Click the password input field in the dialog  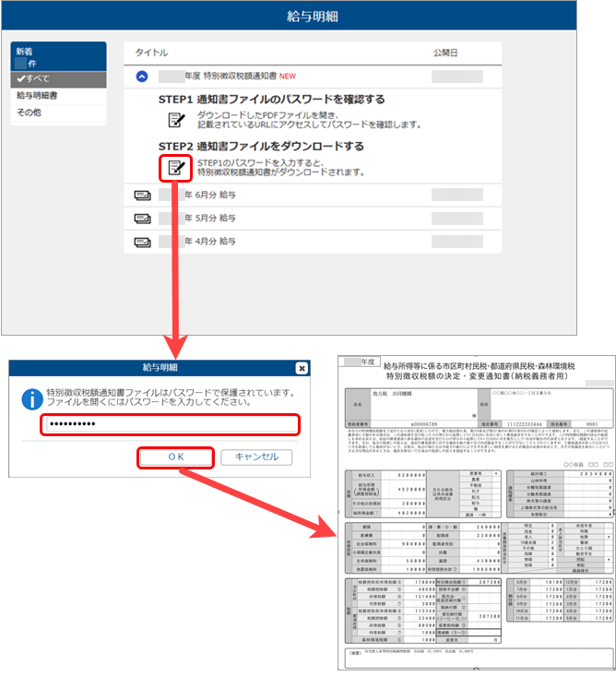click(171, 424)
